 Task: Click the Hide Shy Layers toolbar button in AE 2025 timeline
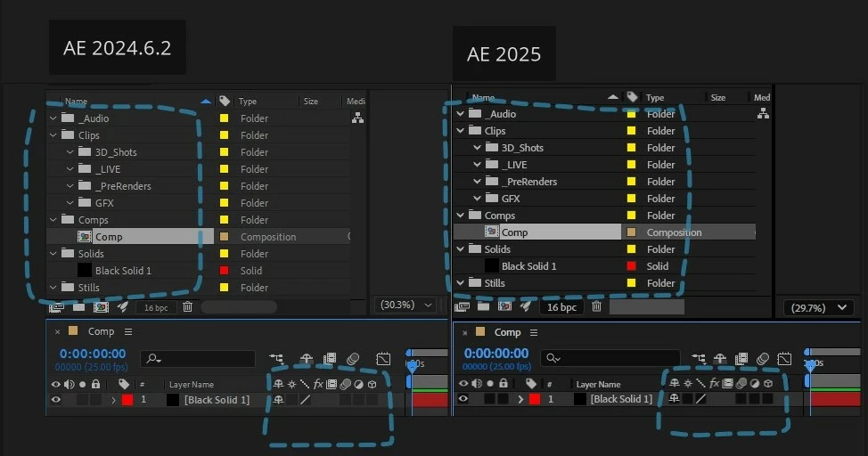pos(720,359)
